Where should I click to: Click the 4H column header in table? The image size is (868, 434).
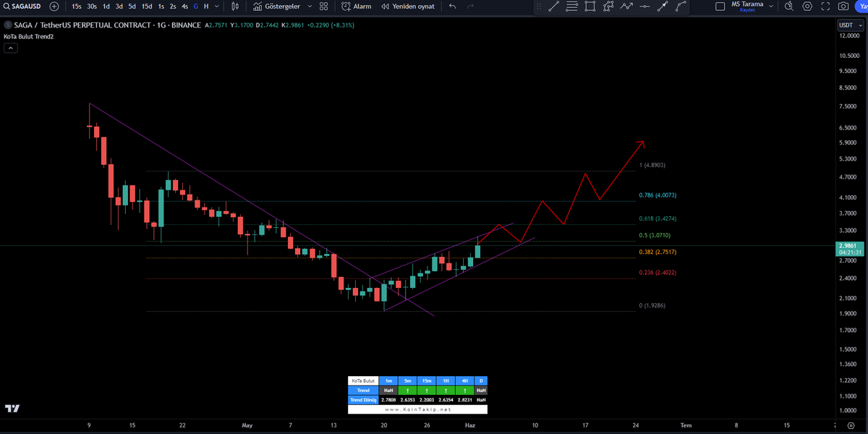(465, 380)
